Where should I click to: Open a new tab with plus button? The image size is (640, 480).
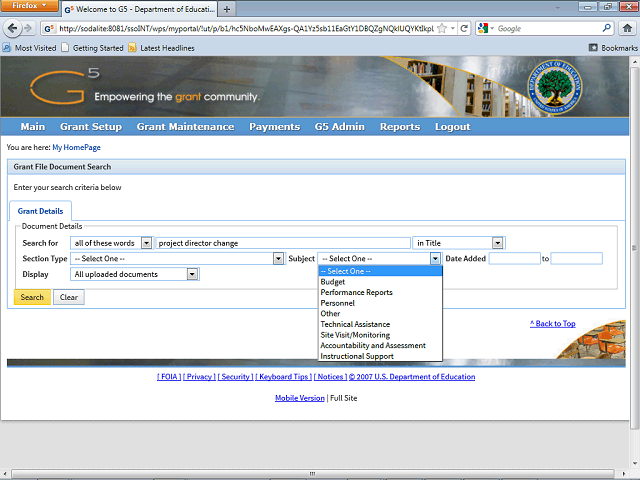[227, 9]
